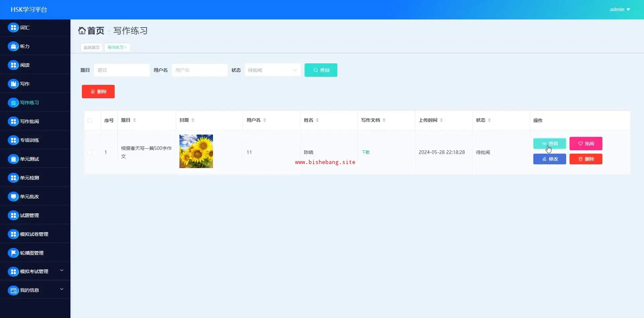Screen dimensions: 644x318
Task: Expand the 模拟考试管理 submenu
Action: coord(62,271)
